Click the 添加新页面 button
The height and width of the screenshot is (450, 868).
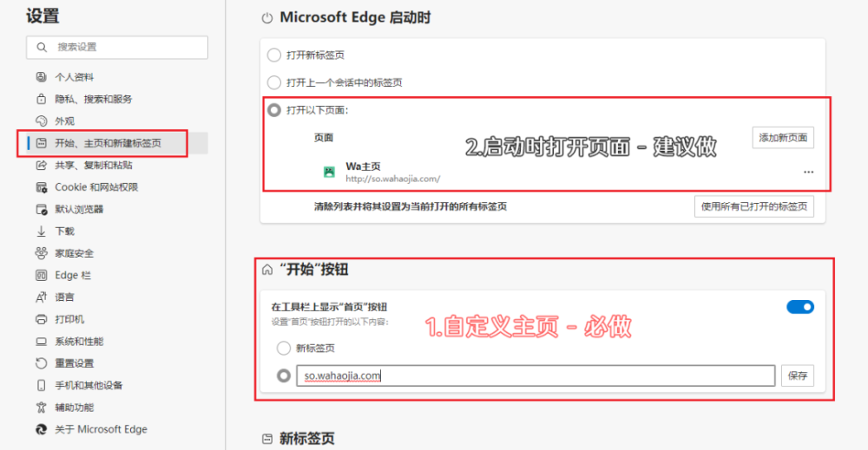(x=783, y=138)
